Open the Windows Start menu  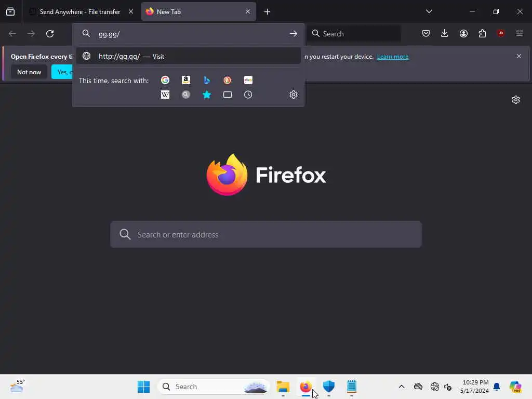[x=143, y=387]
